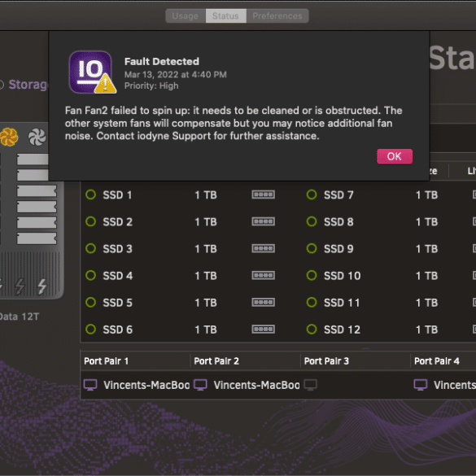Screen dimensions: 476x476
Task: Click the Priority: High text
Action: (x=151, y=86)
